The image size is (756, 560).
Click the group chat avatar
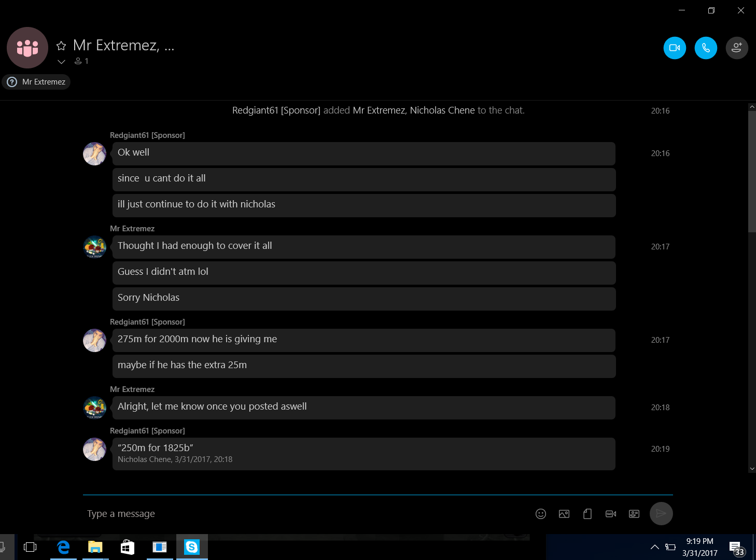point(27,48)
